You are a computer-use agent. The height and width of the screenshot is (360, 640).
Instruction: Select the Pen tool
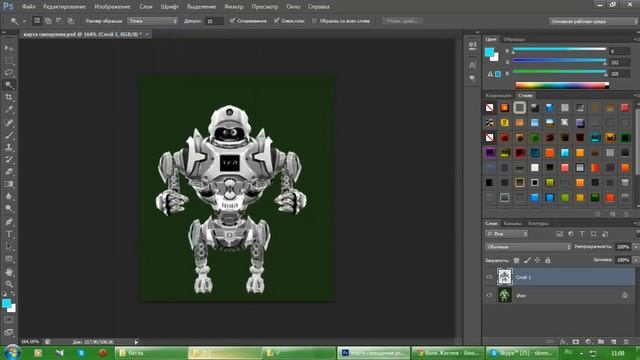point(9,222)
